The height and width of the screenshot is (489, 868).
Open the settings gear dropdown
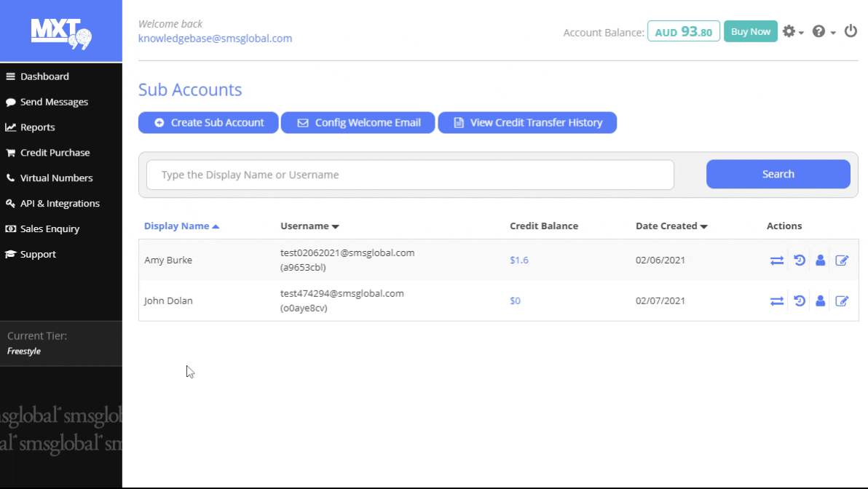coord(792,31)
